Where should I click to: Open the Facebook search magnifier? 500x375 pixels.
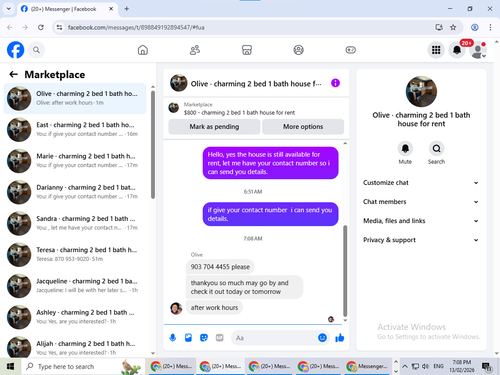36,50
